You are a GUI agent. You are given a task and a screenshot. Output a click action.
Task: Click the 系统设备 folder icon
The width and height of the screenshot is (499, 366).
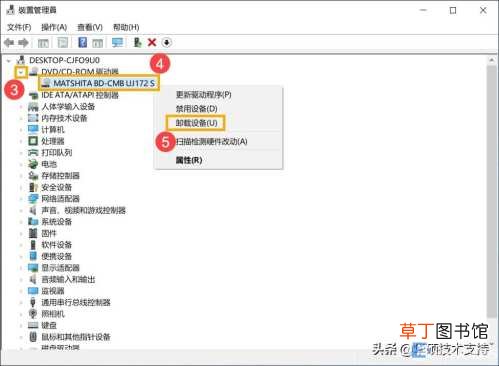(x=33, y=222)
